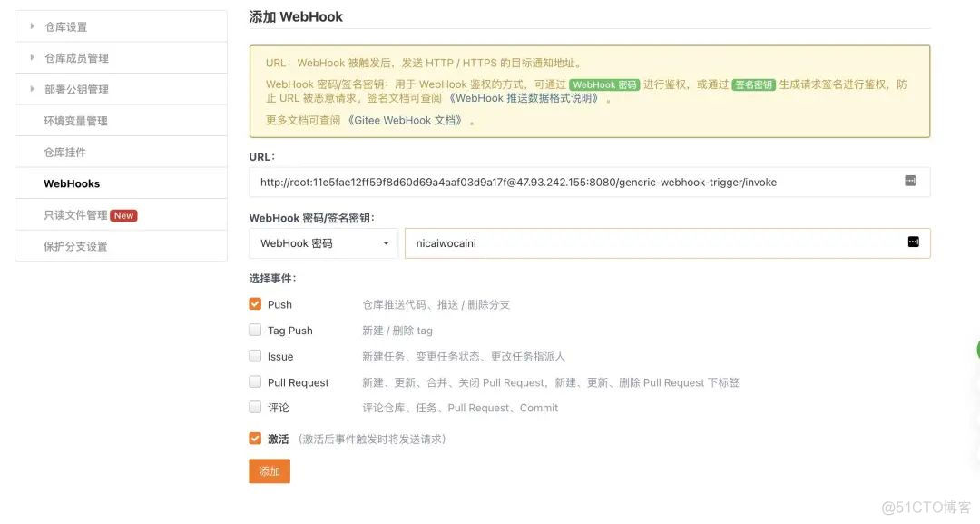Click the New badge beside 只读文件管理
The height and width of the screenshot is (524, 980).
pos(122,215)
